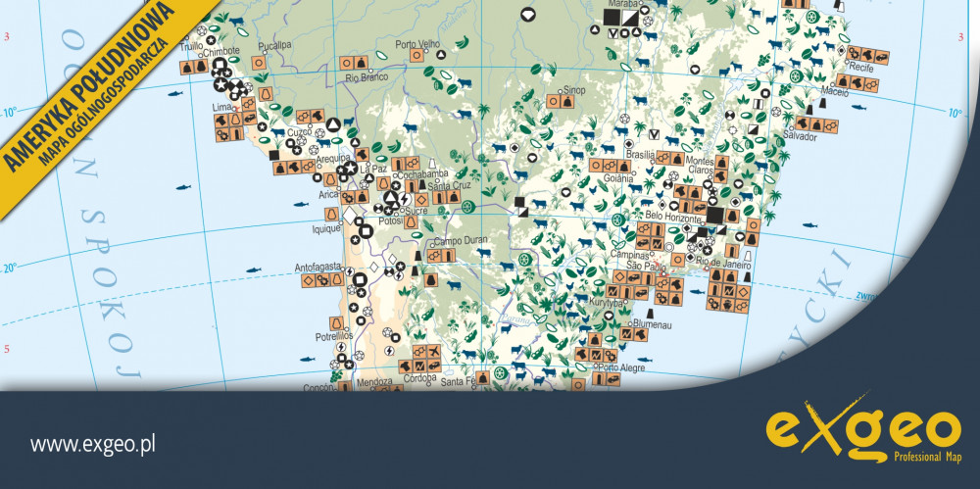Click the orange industry box beside Porto Velho

pyautogui.click(x=416, y=55)
